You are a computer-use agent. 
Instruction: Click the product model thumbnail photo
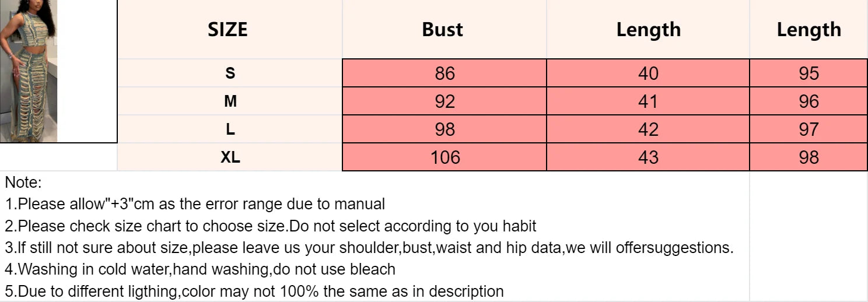(x=30, y=71)
